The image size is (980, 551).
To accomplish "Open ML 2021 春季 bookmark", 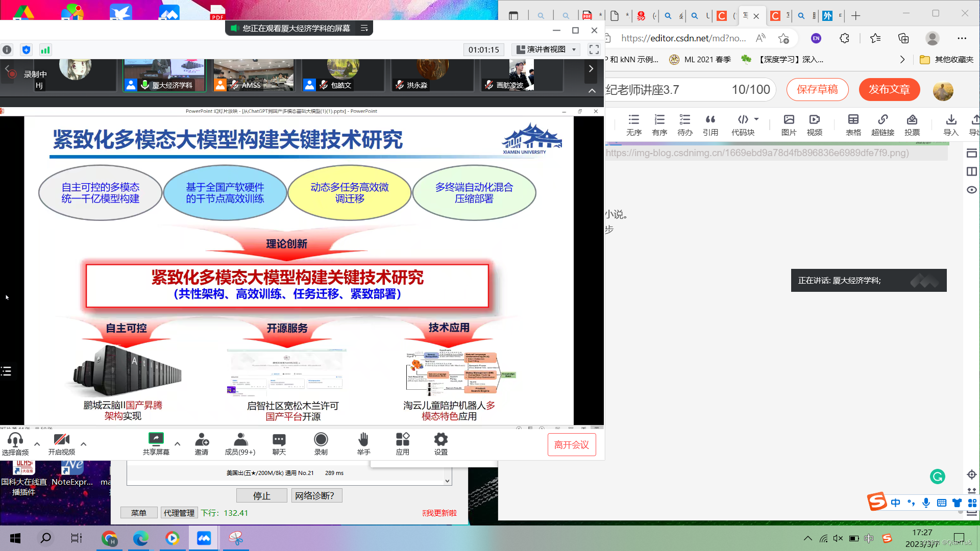I will point(700,60).
